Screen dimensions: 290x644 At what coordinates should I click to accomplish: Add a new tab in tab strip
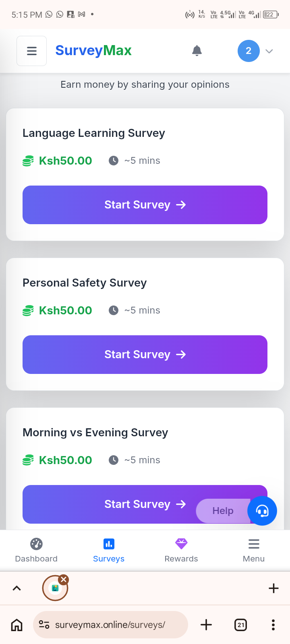coord(273,588)
